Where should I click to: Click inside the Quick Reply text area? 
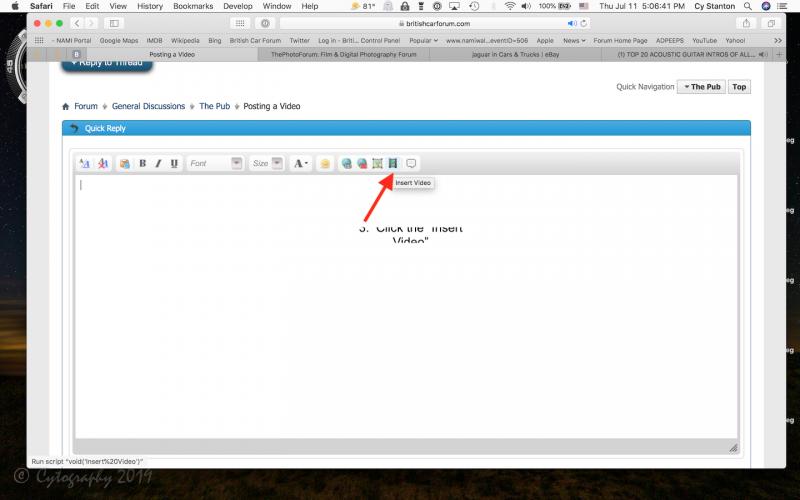point(406,306)
